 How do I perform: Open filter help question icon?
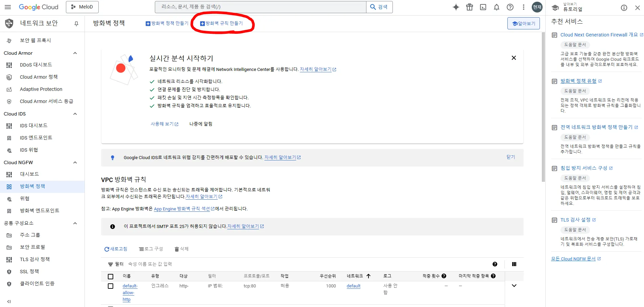[x=495, y=264]
